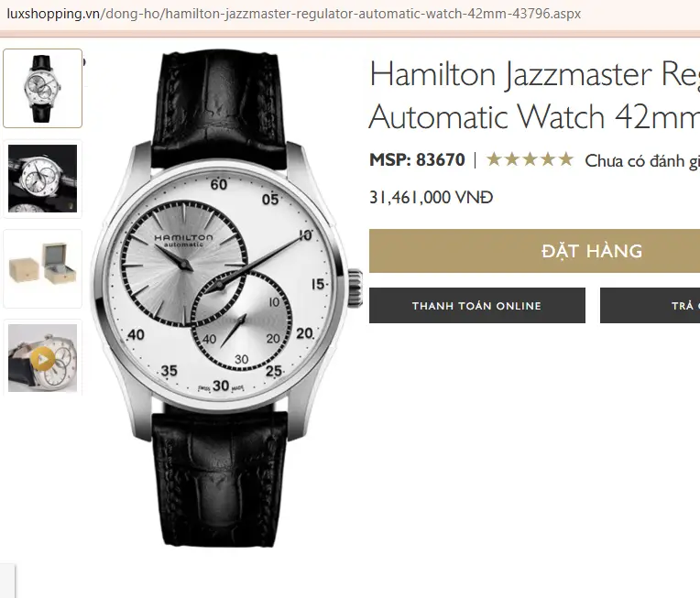
Task: Click the partially visible TRẢ button
Action: (x=650, y=306)
